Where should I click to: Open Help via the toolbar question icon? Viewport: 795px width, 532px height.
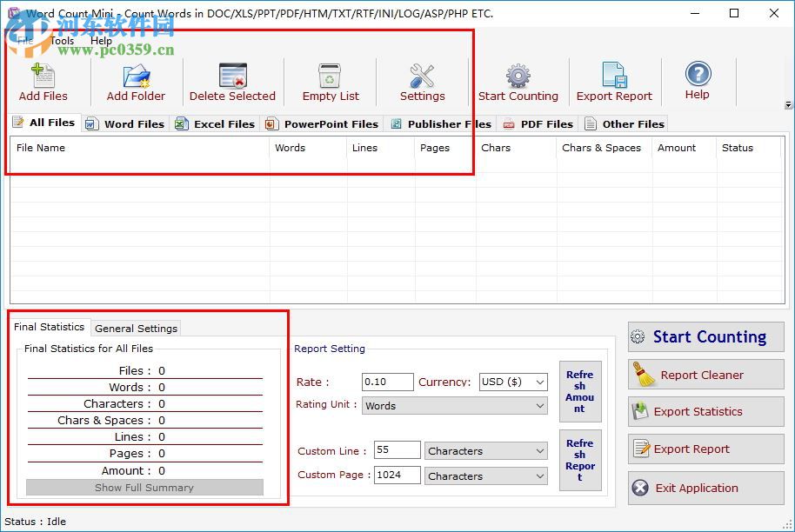697,76
